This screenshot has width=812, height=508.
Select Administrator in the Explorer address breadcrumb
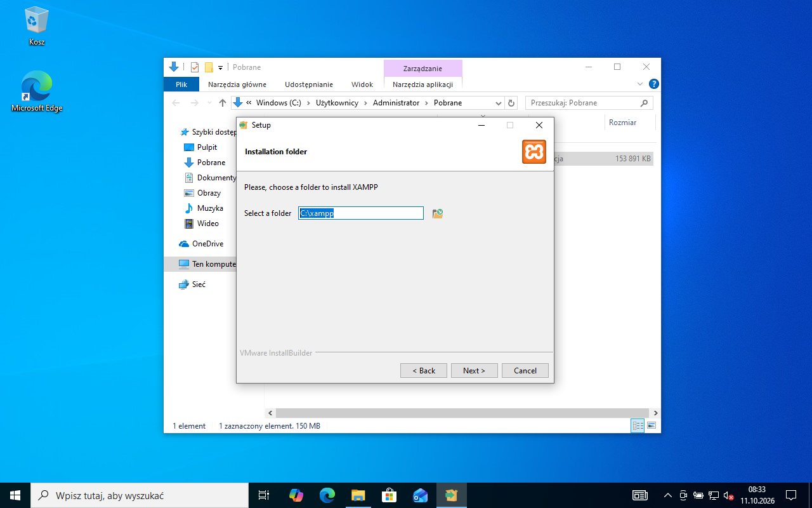point(396,103)
